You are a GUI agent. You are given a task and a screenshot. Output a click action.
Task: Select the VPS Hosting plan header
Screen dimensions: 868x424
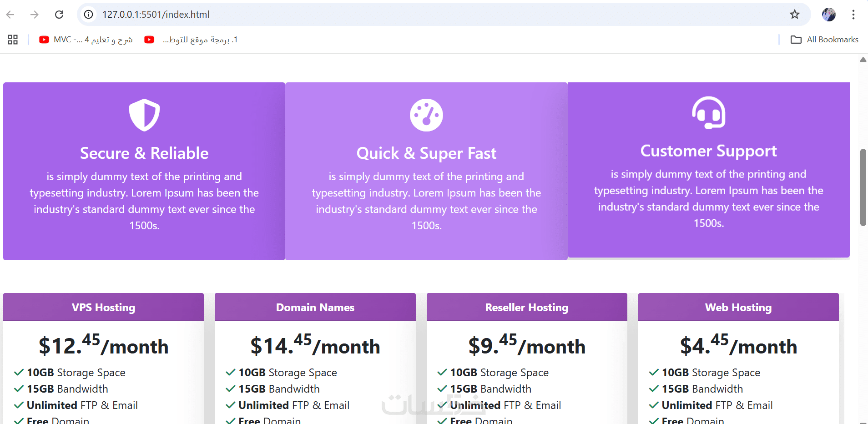coord(103,308)
